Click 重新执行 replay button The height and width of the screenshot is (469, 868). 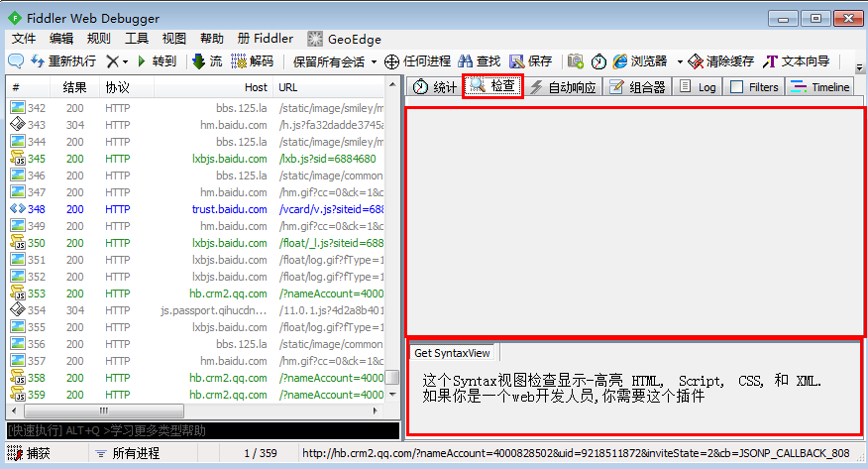[x=63, y=60]
